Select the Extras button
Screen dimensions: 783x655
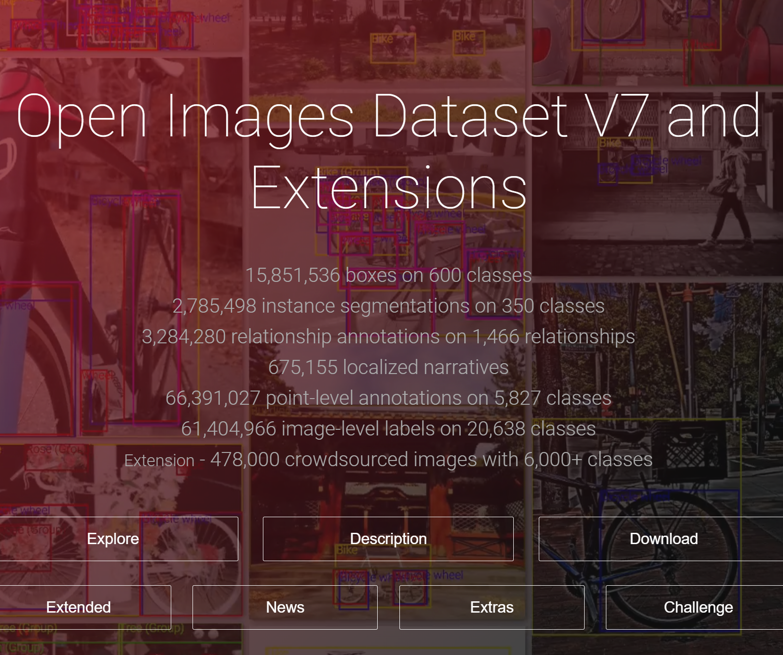tap(491, 607)
